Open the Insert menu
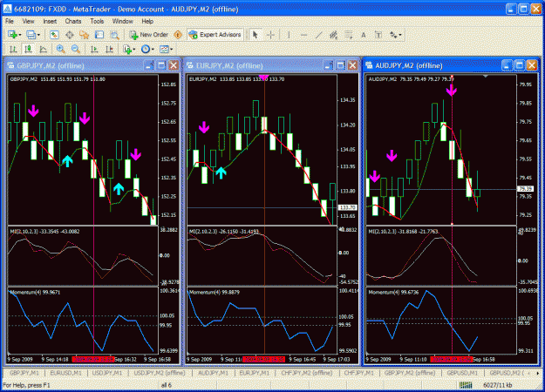Viewport: 545px width, 392px height. click(x=50, y=21)
